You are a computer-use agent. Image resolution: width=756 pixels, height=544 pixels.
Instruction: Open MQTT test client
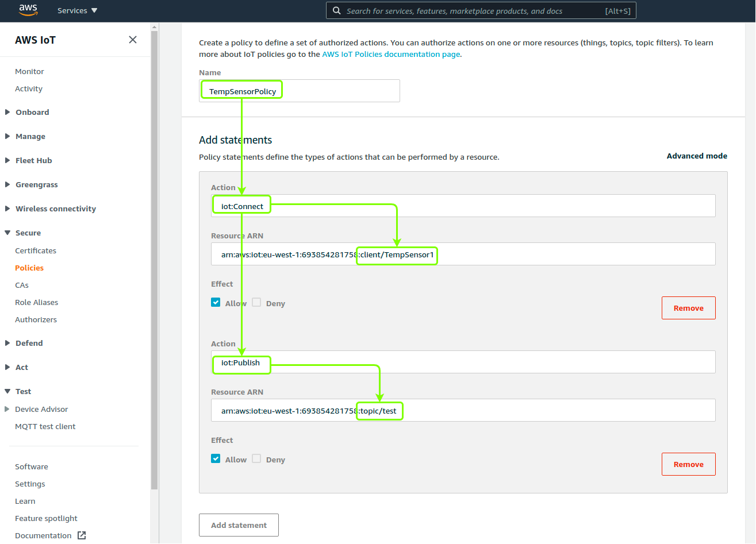click(45, 426)
